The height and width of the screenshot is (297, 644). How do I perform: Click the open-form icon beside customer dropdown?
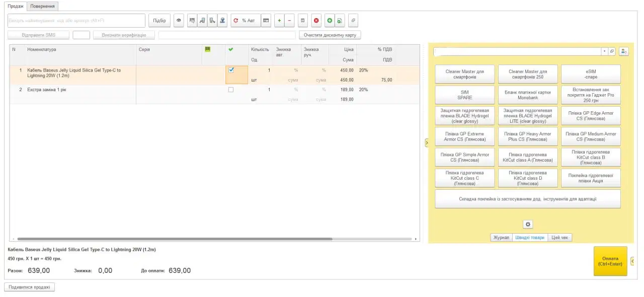(612, 51)
